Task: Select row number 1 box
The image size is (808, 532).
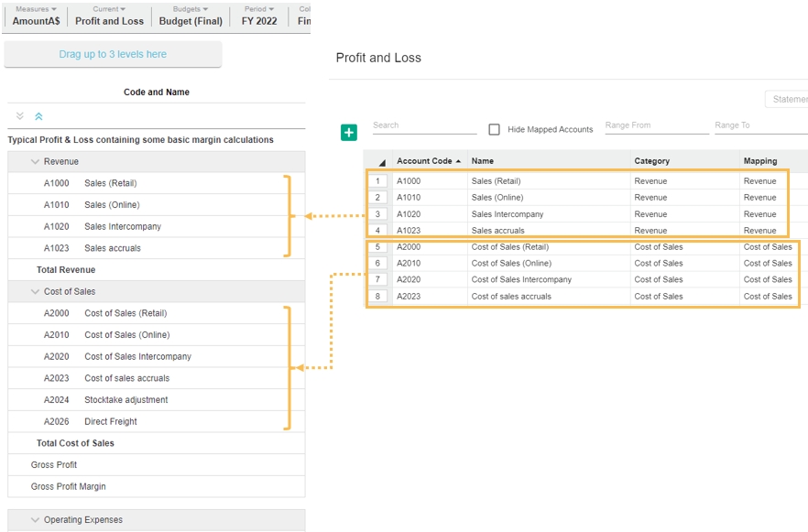Action: [377, 181]
